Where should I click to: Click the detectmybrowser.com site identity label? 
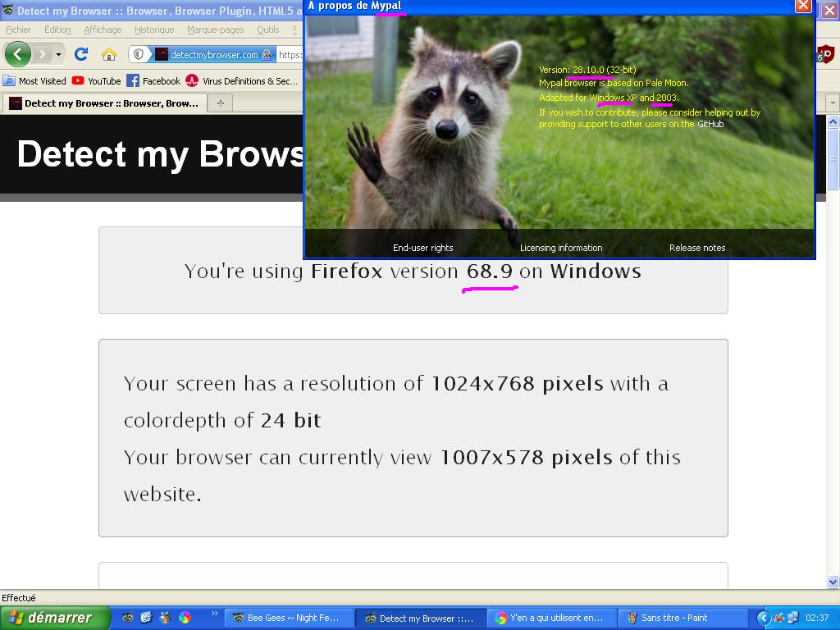(214, 54)
